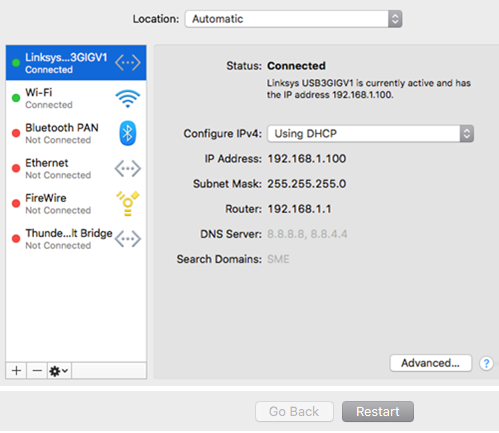Click the Thunderbolt Bridge arrows icon
The image size is (499, 433).
128,239
